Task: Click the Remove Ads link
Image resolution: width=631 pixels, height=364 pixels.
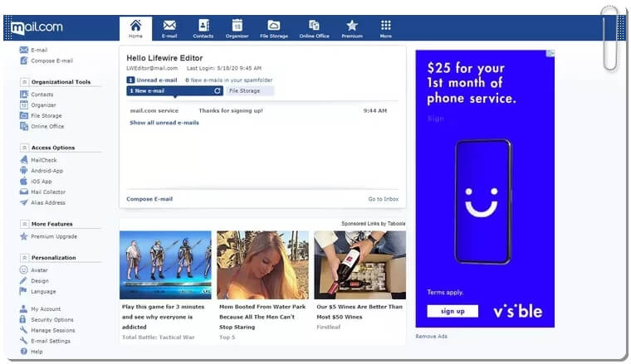Action: point(431,337)
